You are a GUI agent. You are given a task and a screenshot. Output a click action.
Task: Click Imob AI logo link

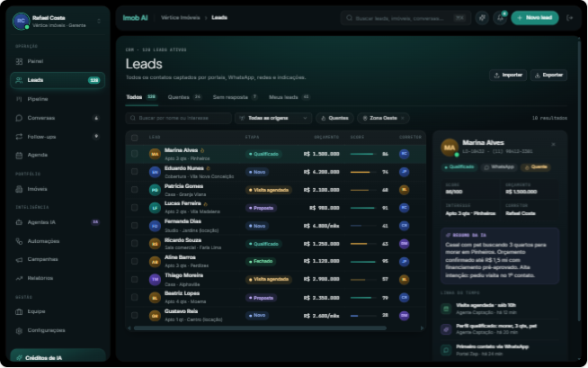[x=135, y=18]
